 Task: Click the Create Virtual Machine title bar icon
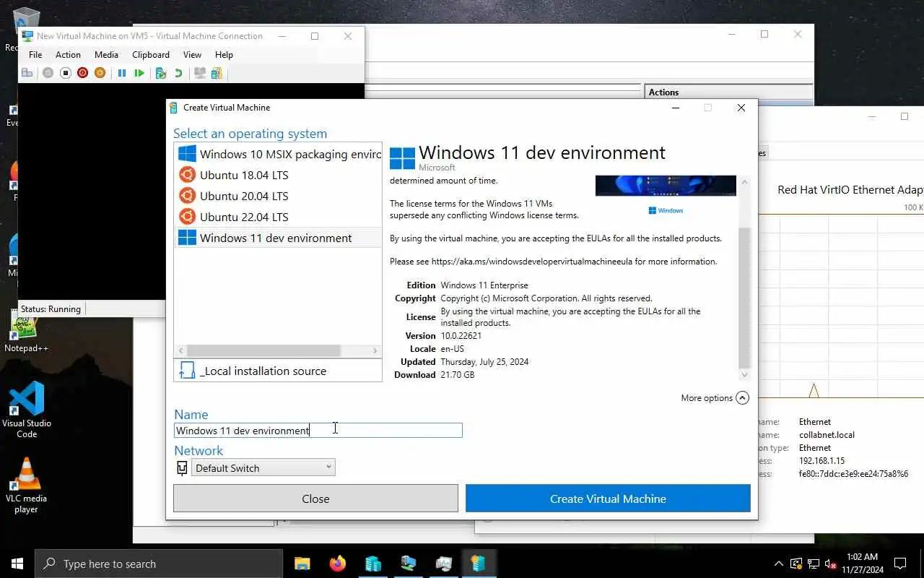tap(173, 108)
